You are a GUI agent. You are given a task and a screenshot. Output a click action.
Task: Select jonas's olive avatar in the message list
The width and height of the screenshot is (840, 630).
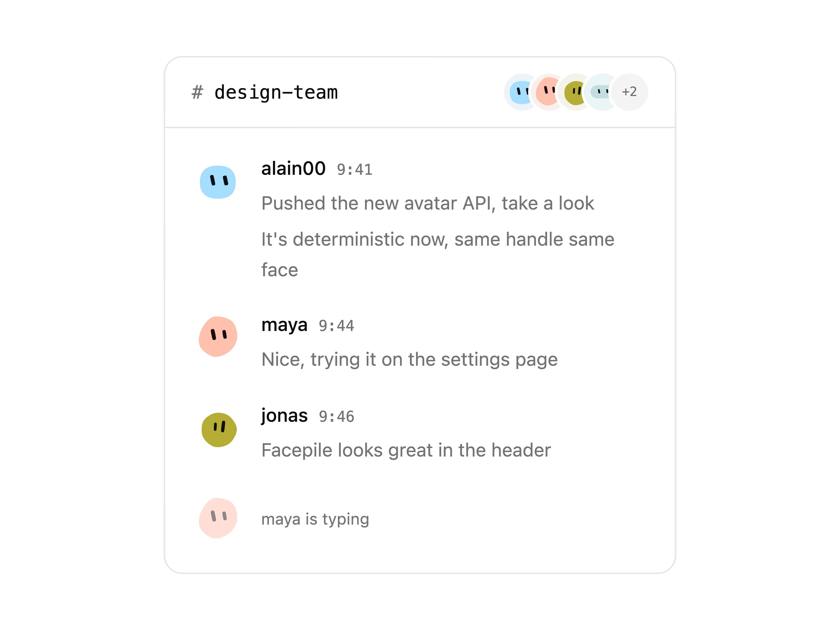click(219, 429)
